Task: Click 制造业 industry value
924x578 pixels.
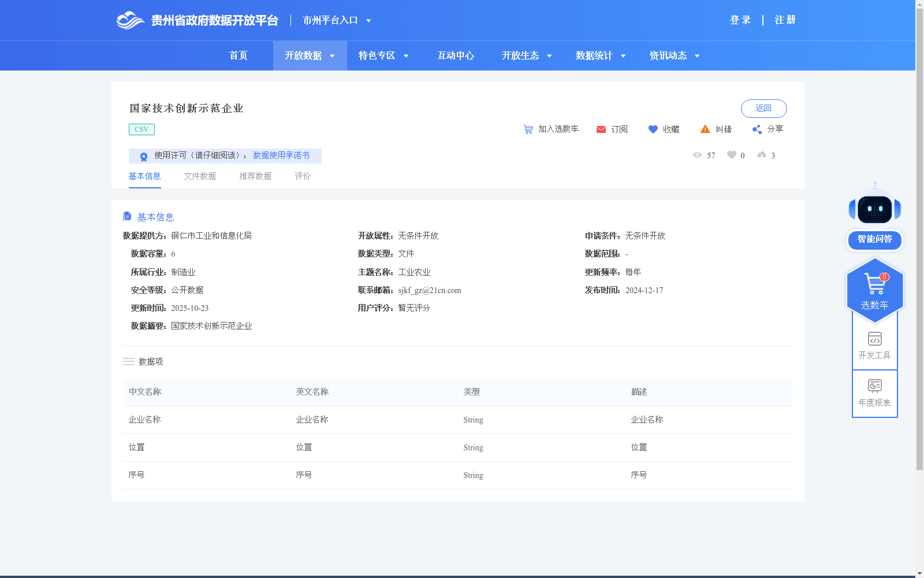Action: [184, 272]
